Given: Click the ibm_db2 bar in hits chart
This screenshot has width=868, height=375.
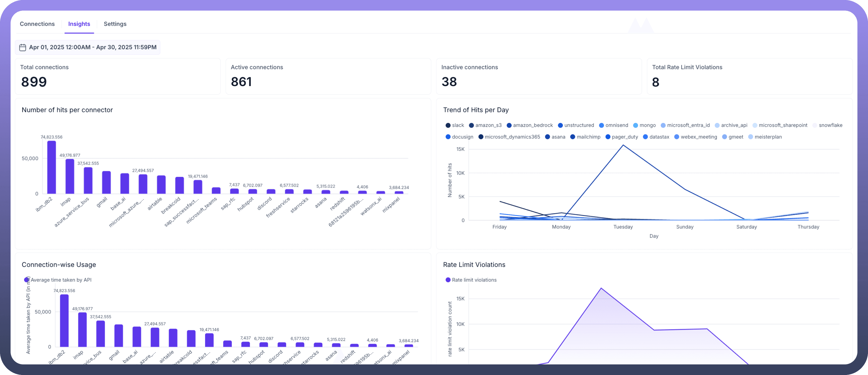Looking at the screenshot, I should (x=52, y=167).
